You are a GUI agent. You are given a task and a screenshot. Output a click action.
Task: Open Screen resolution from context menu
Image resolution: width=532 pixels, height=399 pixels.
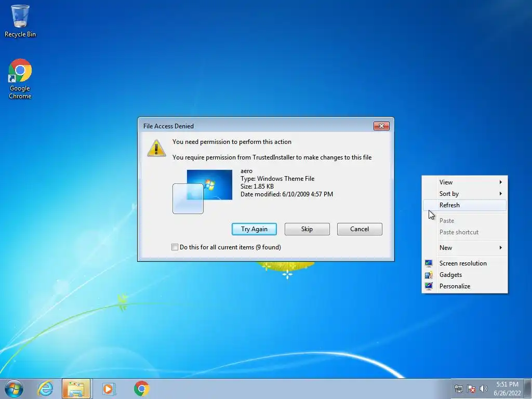pyautogui.click(x=464, y=263)
